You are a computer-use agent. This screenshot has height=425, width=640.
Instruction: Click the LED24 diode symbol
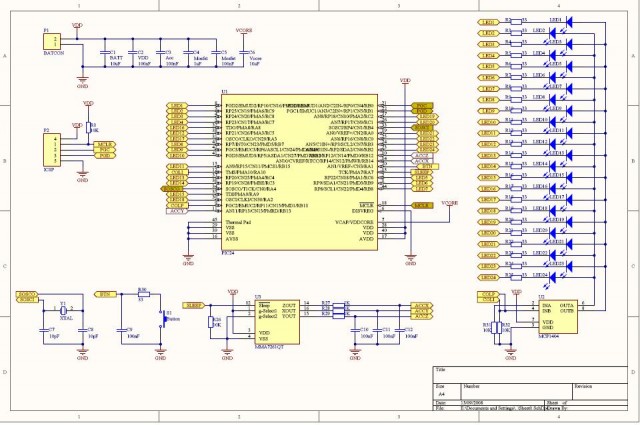coord(553,277)
